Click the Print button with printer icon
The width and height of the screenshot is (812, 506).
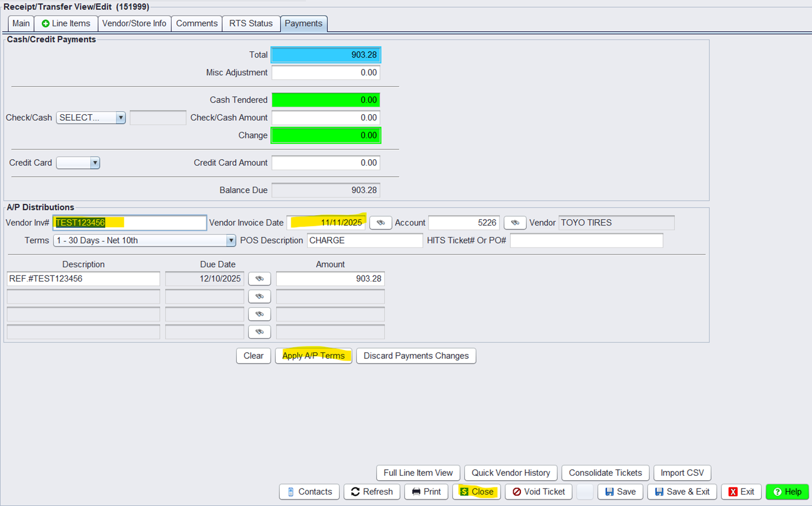click(x=426, y=492)
